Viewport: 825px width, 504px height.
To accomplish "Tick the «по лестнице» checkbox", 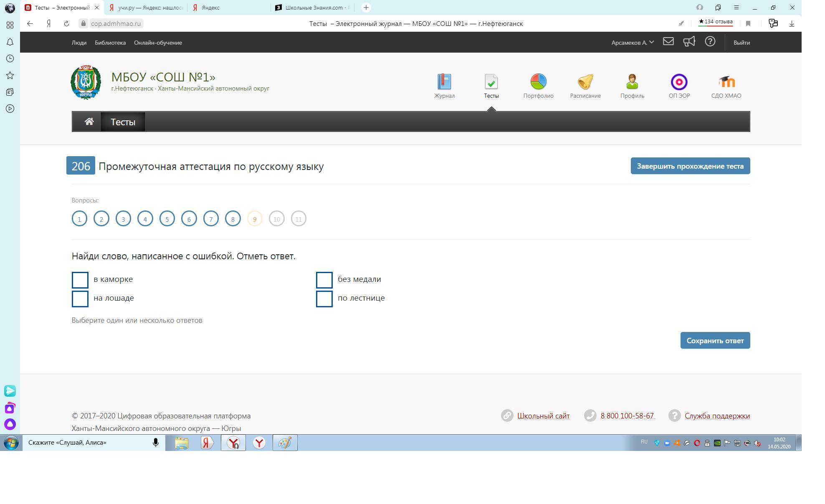I will (x=324, y=299).
